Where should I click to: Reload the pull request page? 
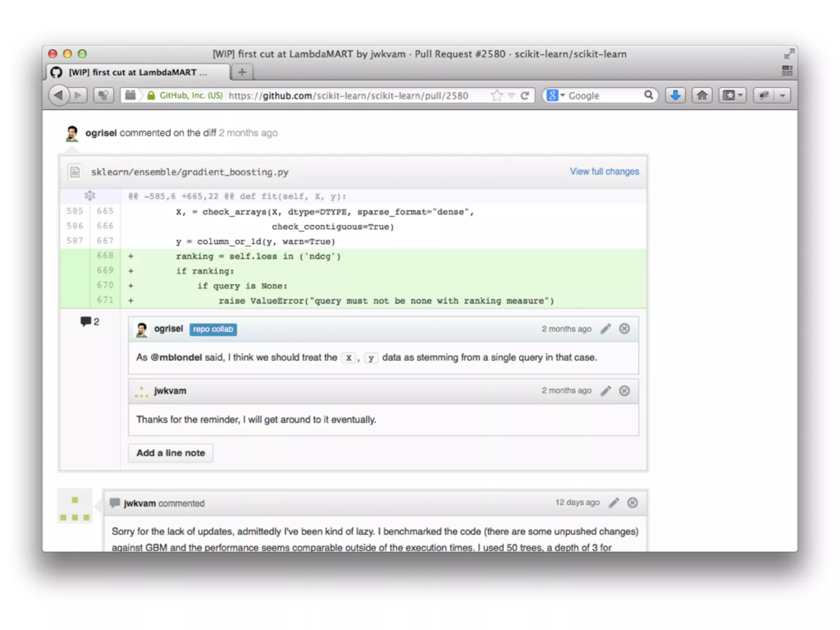(525, 96)
